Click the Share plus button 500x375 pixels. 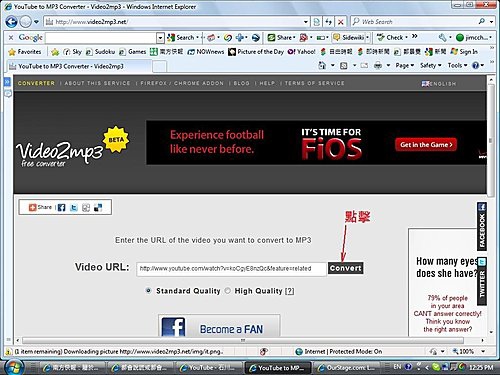click(x=40, y=207)
